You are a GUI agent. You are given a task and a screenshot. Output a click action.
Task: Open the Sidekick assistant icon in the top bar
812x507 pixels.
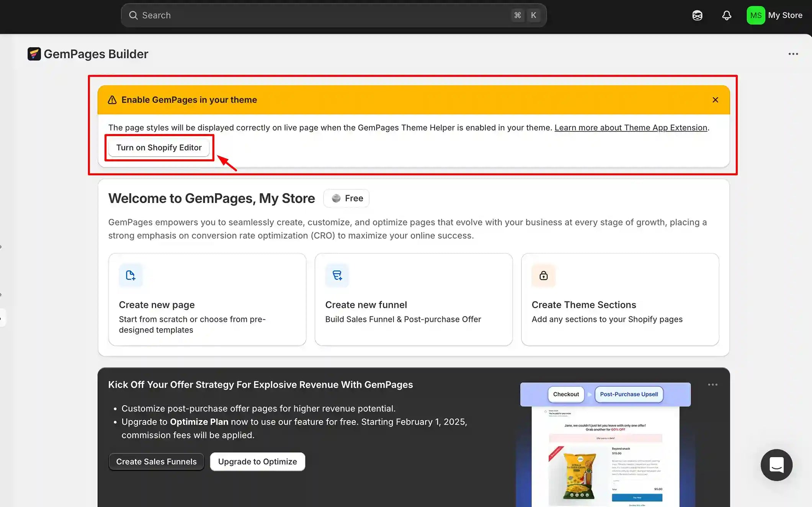point(697,15)
